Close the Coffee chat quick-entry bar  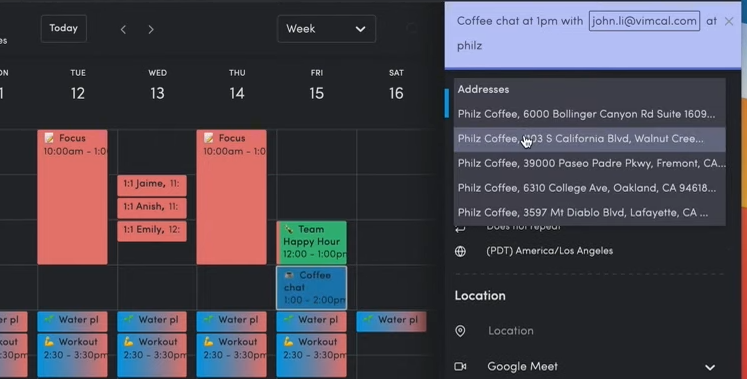point(728,21)
